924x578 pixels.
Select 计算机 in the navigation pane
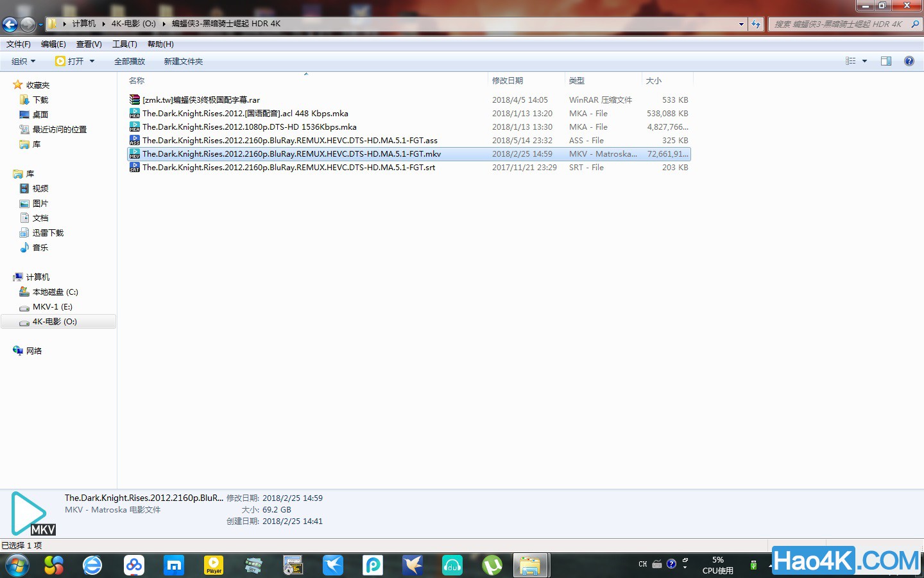(x=37, y=277)
